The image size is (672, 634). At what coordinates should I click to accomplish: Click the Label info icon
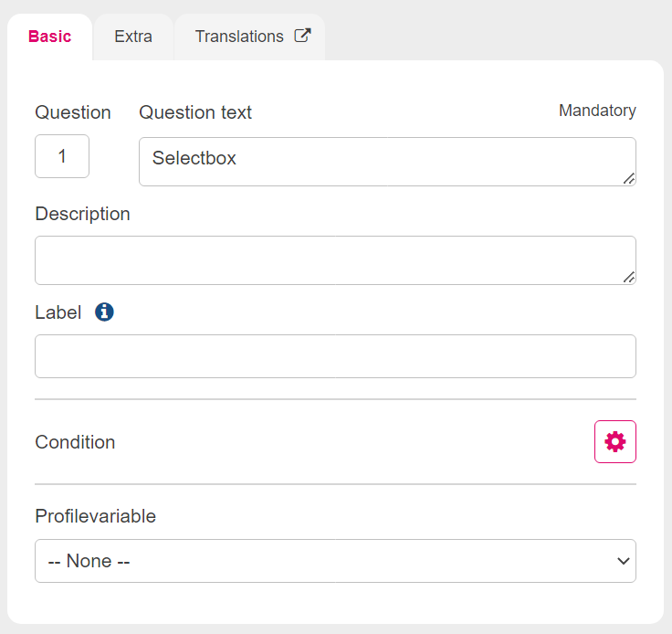click(x=104, y=312)
